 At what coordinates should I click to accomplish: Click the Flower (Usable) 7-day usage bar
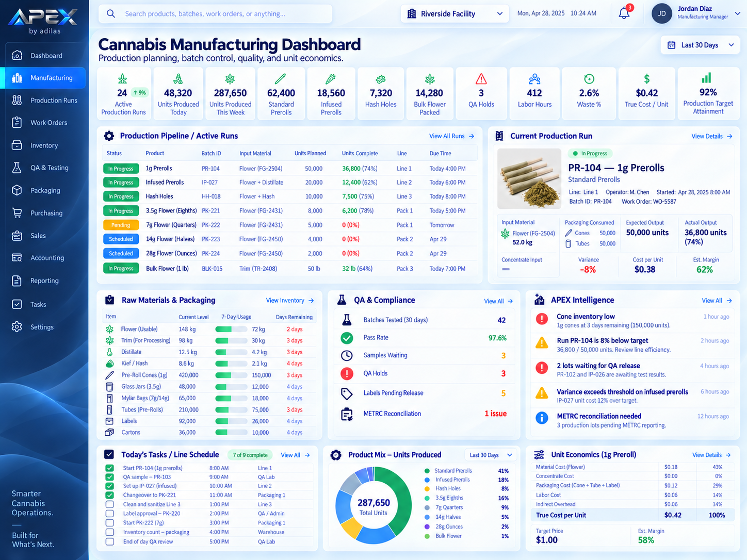pos(231,329)
